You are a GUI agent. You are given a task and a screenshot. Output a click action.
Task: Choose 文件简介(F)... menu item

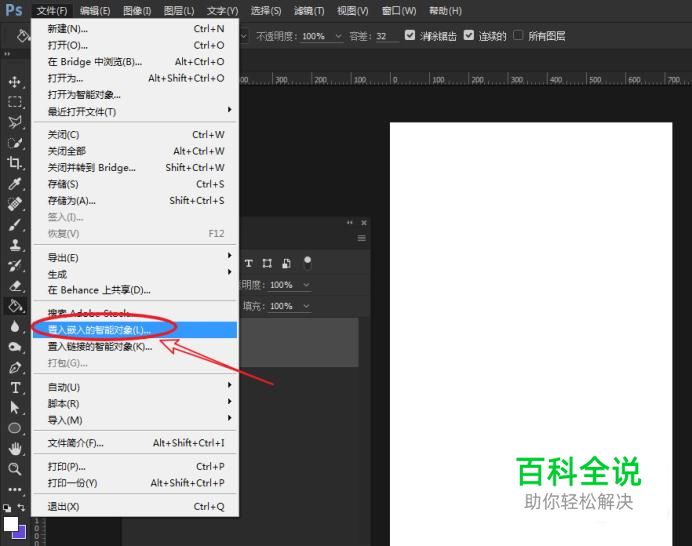coord(135,443)
